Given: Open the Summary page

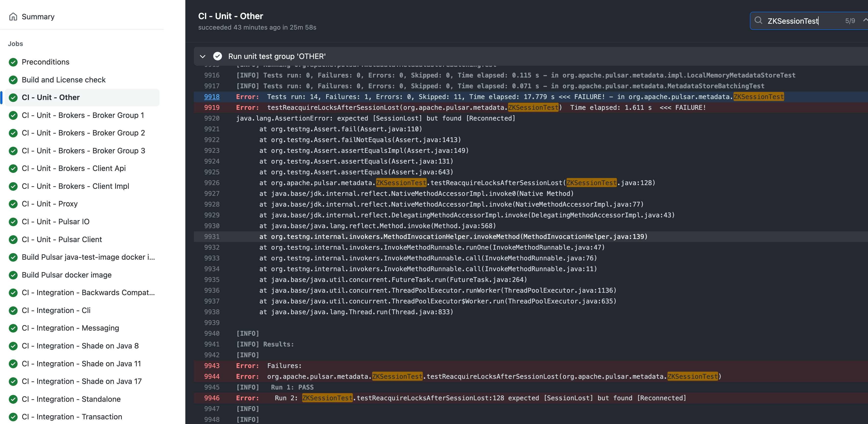Looking at the screenshot, I should coord(38,17).
